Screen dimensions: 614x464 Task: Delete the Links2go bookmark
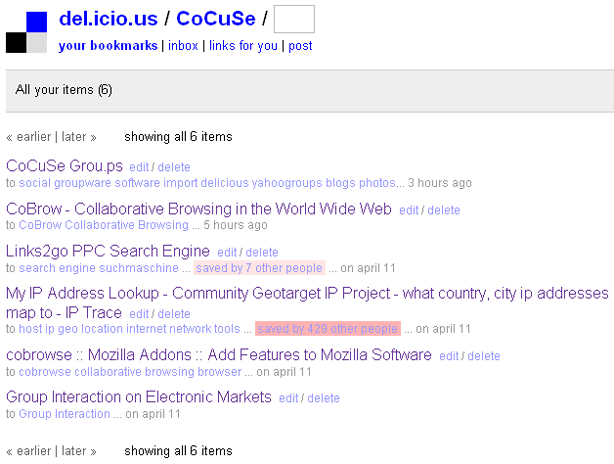(262, 252)
